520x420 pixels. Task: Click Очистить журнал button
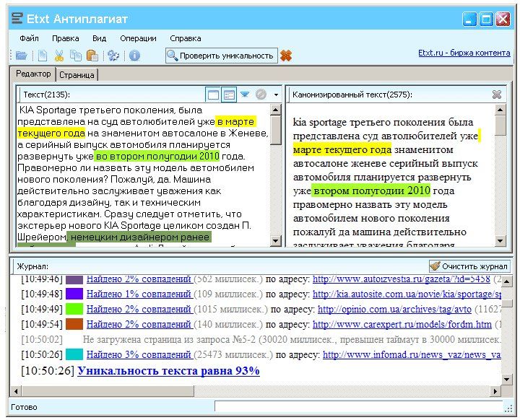[x=469, y=266]
